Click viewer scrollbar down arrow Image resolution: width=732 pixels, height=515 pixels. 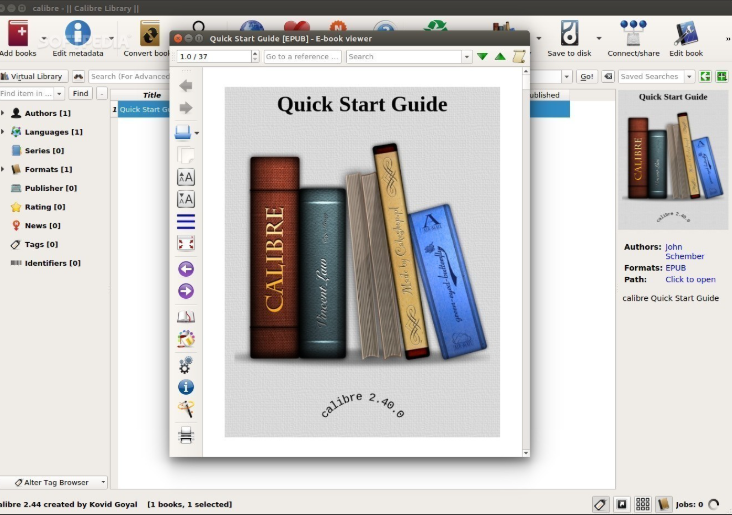pos(526,452)
